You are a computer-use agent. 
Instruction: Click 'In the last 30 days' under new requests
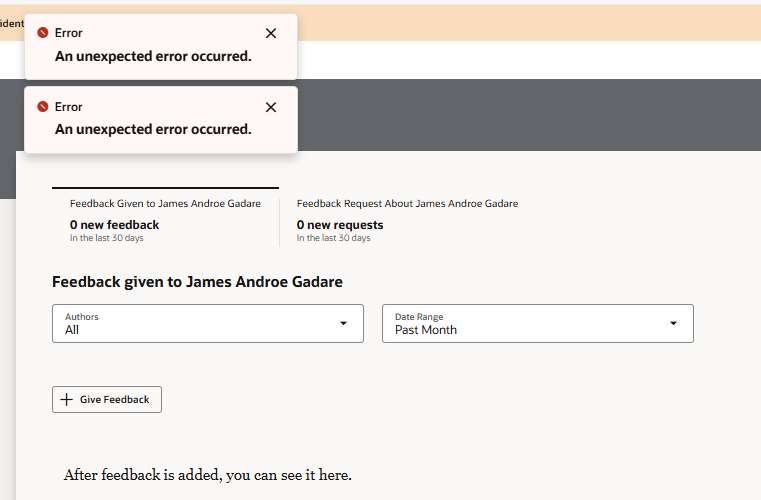(333, 238)
